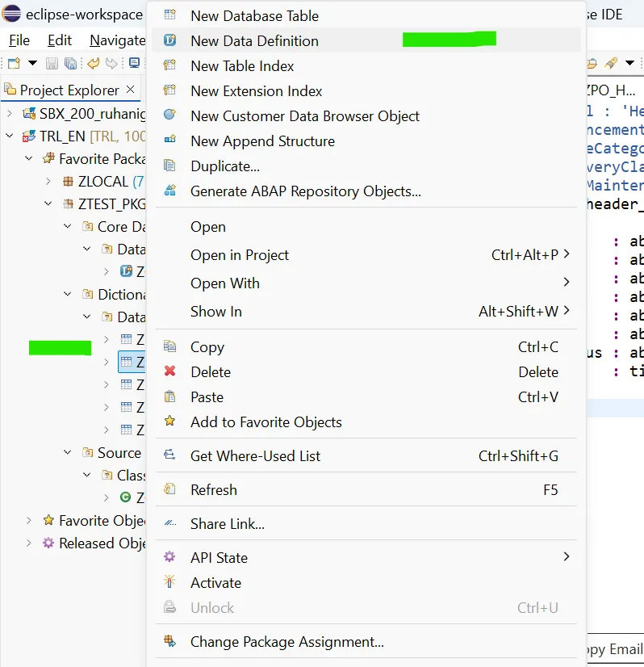The width and height of the screenshot is (644, 667).
Task: Click the Activate icon in the context menu
Action: pyautogui.click(x=169, y=582)
